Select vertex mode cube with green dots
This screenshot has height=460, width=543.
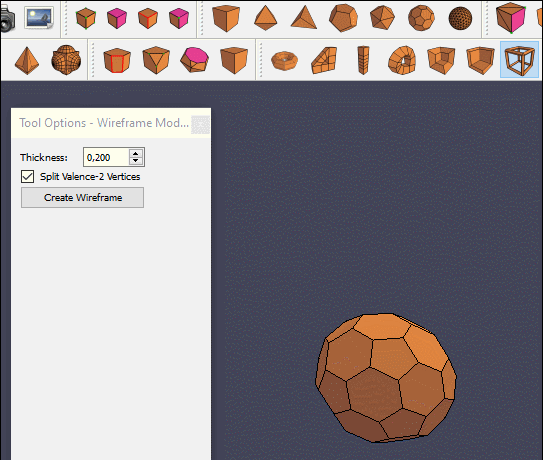tap(86, 18)
